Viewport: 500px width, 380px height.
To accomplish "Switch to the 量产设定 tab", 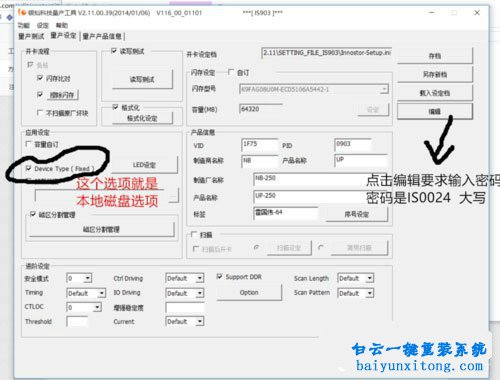I will [x=63, y=35].
